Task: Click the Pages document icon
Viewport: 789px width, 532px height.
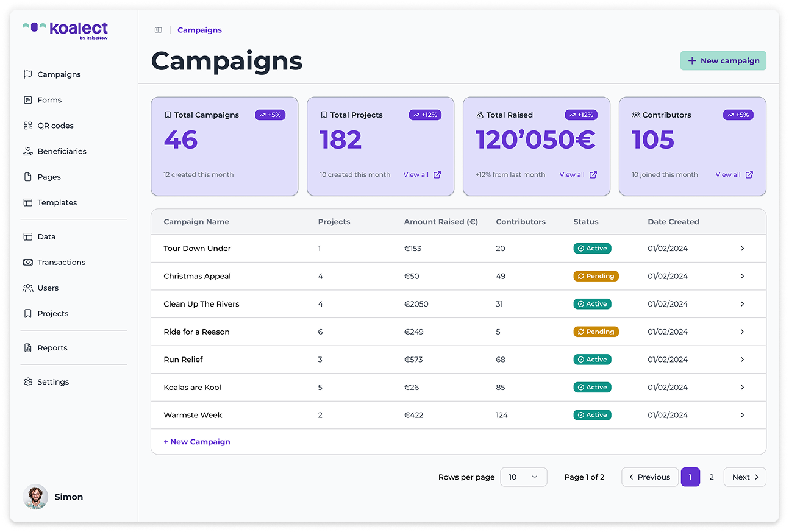Action: pos(27,177)
